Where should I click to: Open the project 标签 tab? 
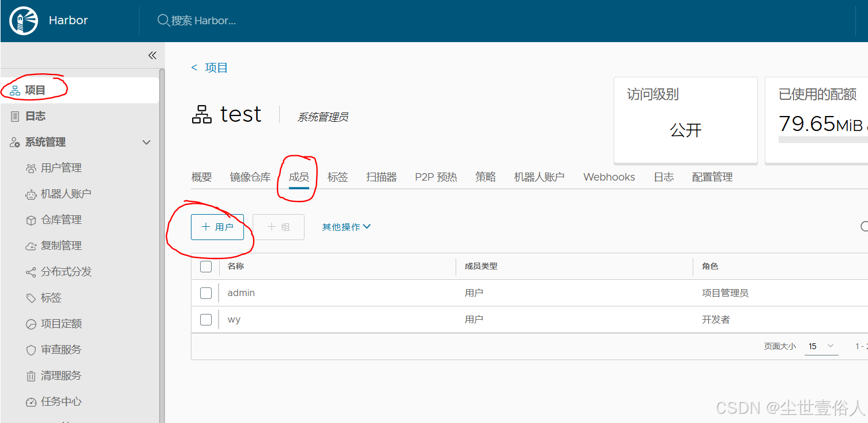point(338,177)
